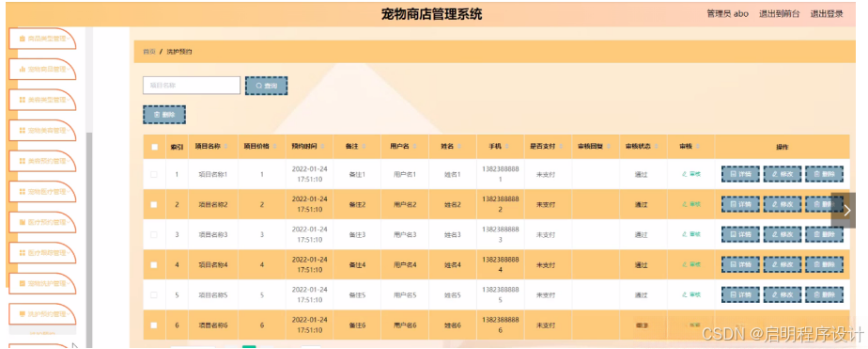Sort by the 审核 column
The width and height of the screenshot is (868, 349).
(x=697, y=147)
